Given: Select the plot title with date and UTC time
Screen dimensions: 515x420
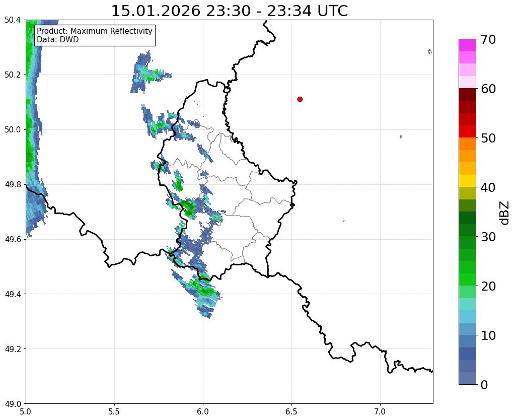Looking at the screenshot, I should [229, 11].
